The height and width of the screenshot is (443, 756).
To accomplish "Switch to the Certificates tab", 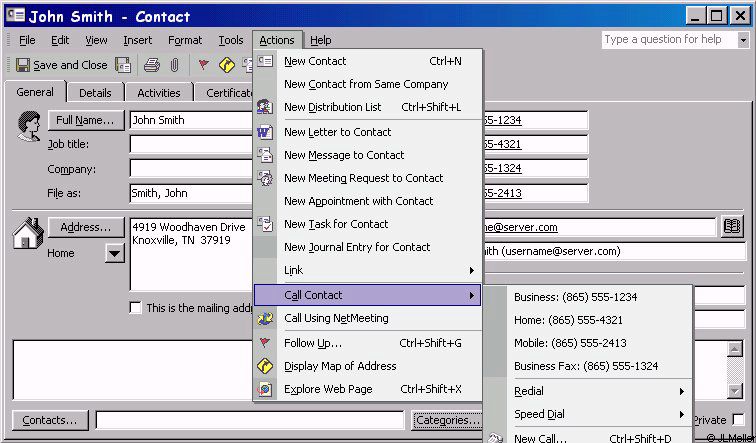I will point(224,93).
